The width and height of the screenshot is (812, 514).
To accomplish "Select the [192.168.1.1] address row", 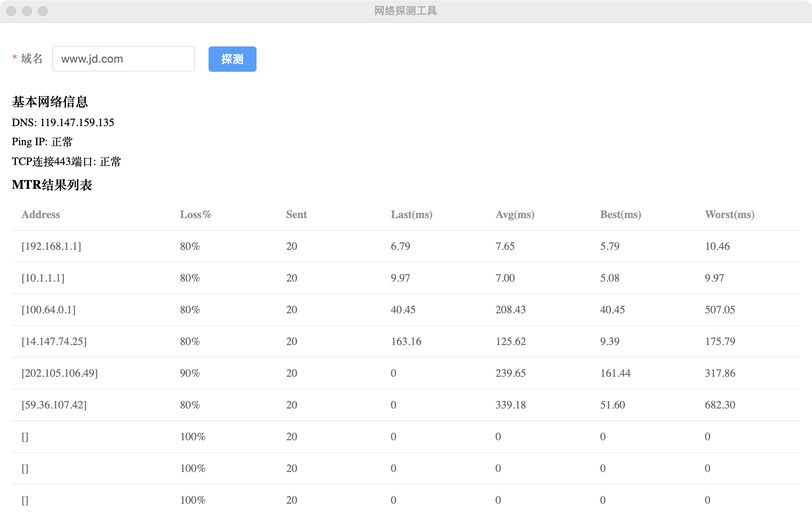I will click(x=51, y=246).
